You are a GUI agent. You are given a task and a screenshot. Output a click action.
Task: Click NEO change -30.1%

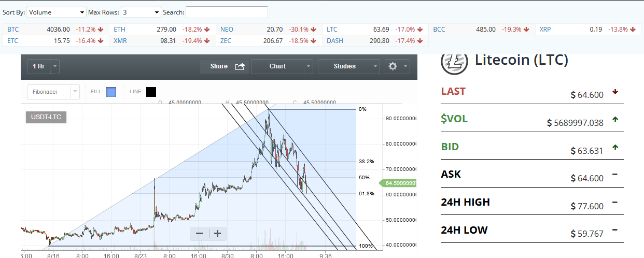click(x=299, y=30)
